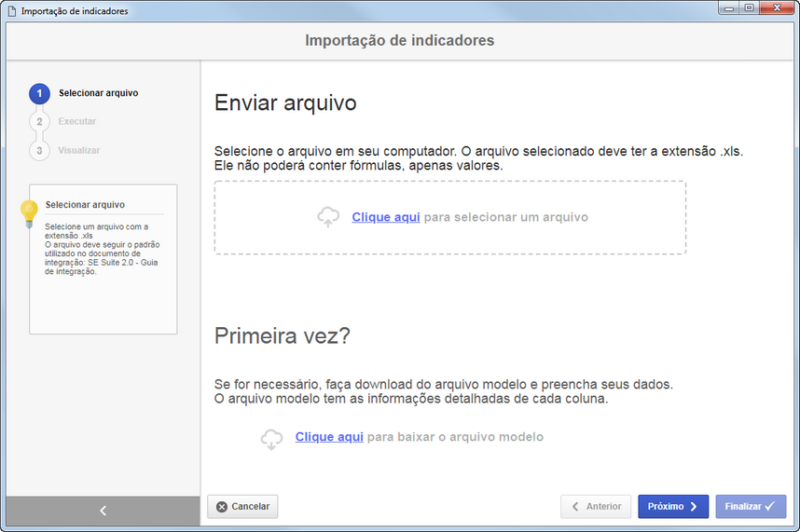
Task: Click the Finalizar button
Action: (x=751, y=507)
